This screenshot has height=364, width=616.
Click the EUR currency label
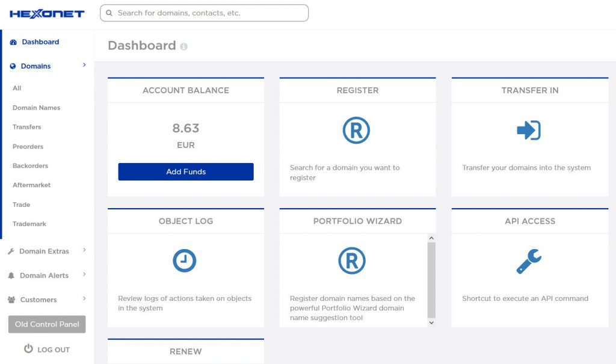pos(186,145)
